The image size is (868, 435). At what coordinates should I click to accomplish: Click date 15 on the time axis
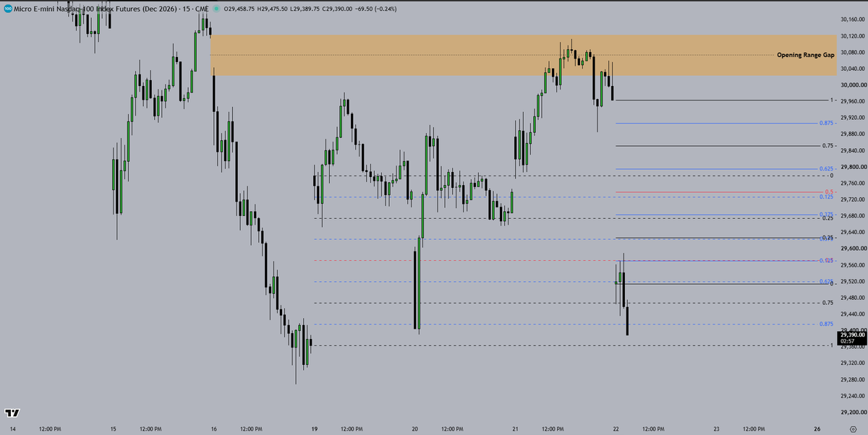pyautogui.click(x=113, y=428)
